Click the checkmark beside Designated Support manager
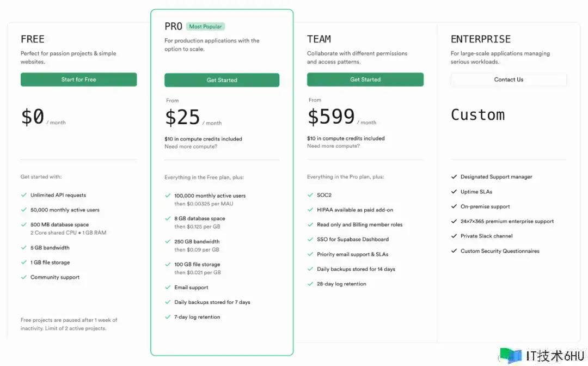Image resolution: width=588 pixels, height=366 pixels. pos(454,176)
